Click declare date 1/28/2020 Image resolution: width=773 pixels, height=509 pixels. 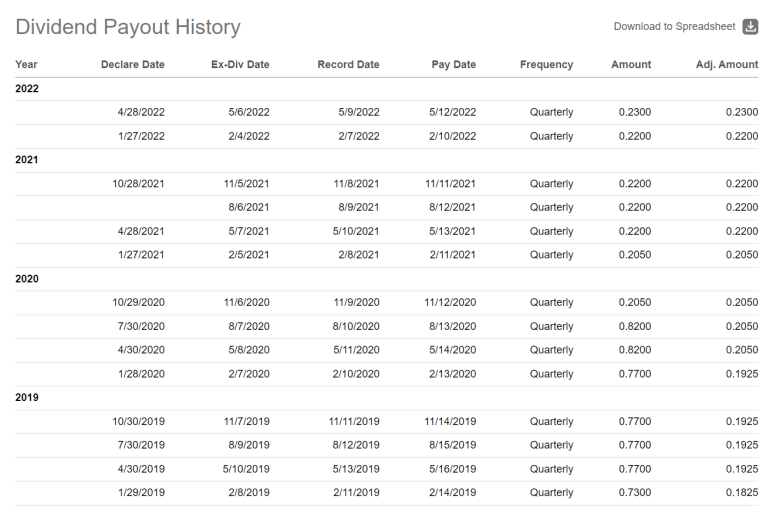(x=141, y=374)
